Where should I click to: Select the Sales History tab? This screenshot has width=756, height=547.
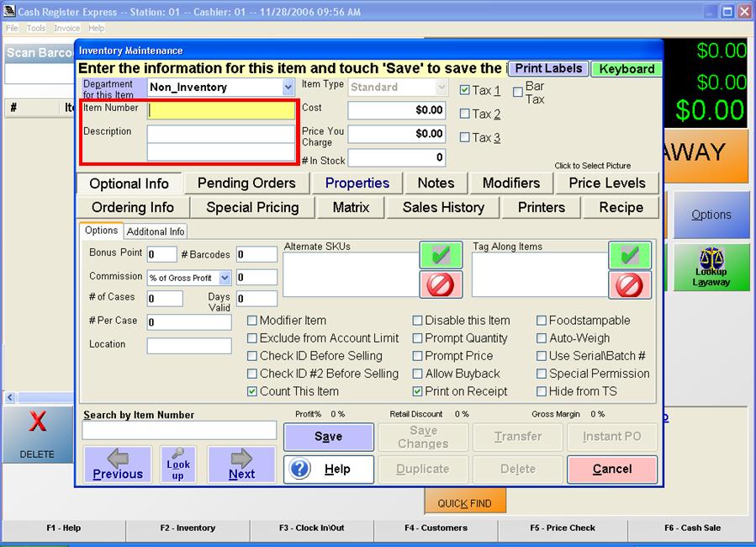tap(443, 207)
